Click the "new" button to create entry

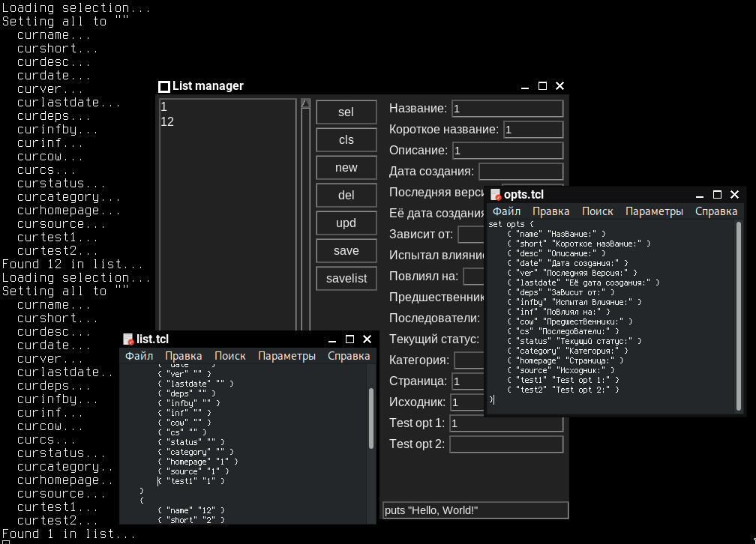[x=346, y=167]
